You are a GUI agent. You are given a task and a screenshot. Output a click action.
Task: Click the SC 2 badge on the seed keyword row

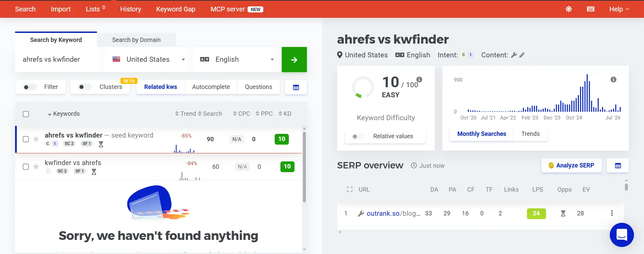[69, 144]
